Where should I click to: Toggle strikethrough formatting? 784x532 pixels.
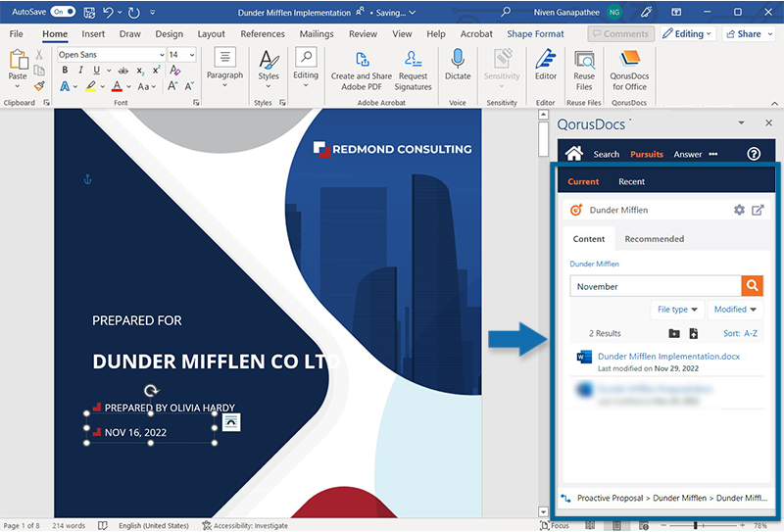[x=123, y=71]
